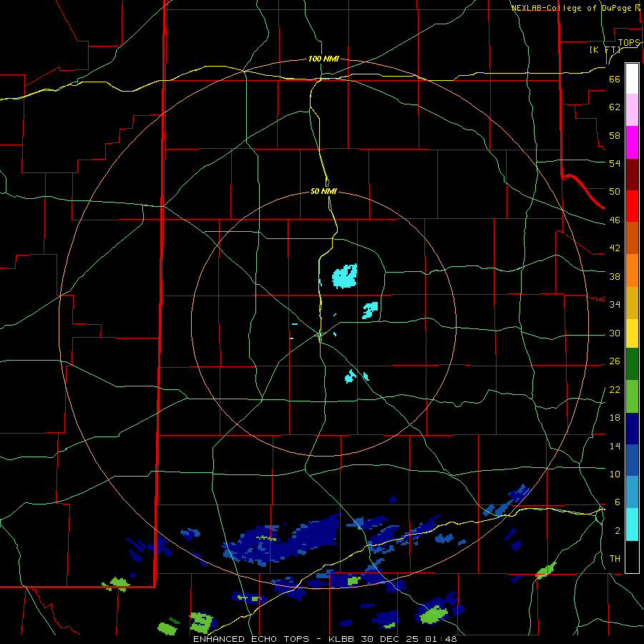Click the "46" legend value

coord(615,220)
